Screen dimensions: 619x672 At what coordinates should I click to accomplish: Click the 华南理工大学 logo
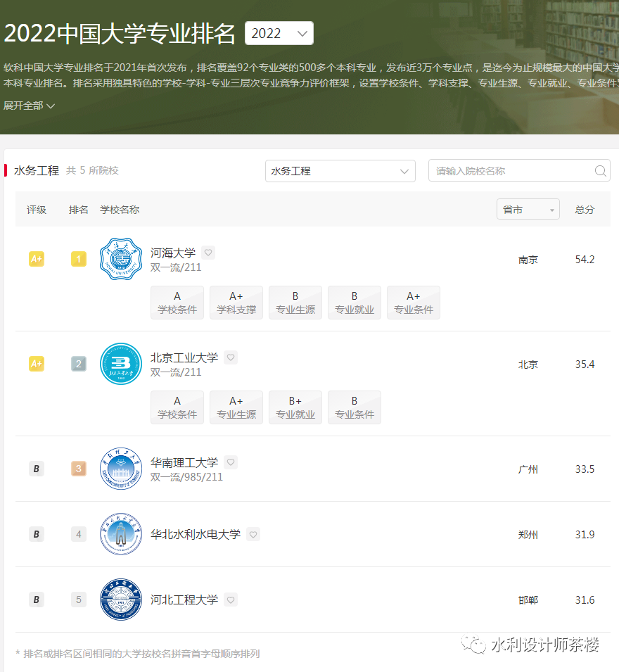pos(121,469)
